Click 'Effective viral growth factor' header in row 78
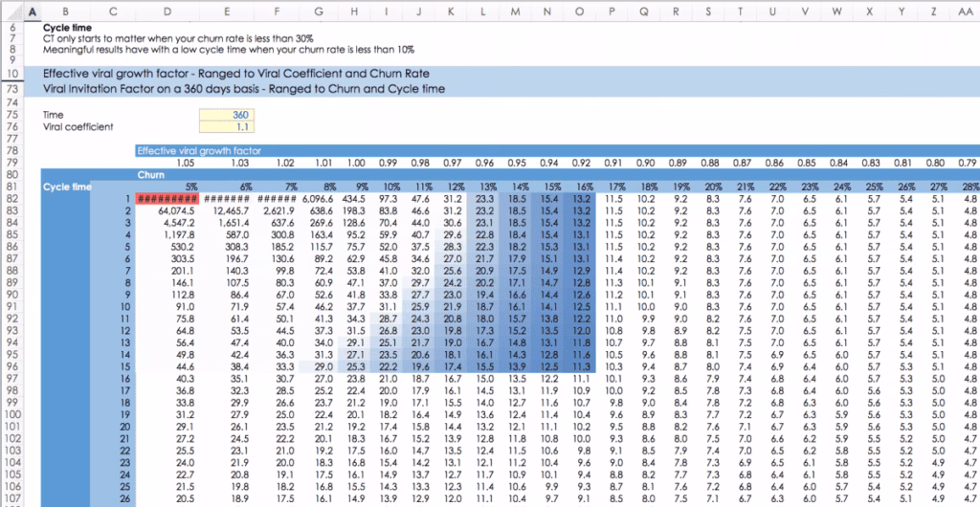 (199, 150)
